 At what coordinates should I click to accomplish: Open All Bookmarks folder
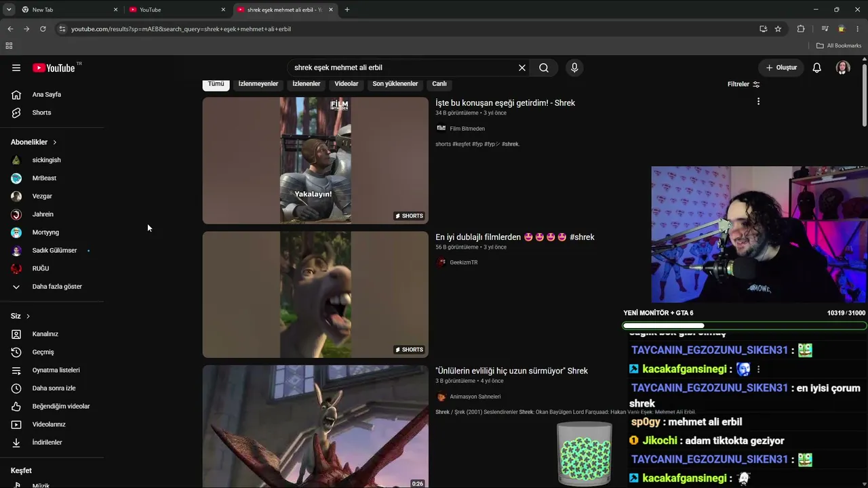[839, 46]
